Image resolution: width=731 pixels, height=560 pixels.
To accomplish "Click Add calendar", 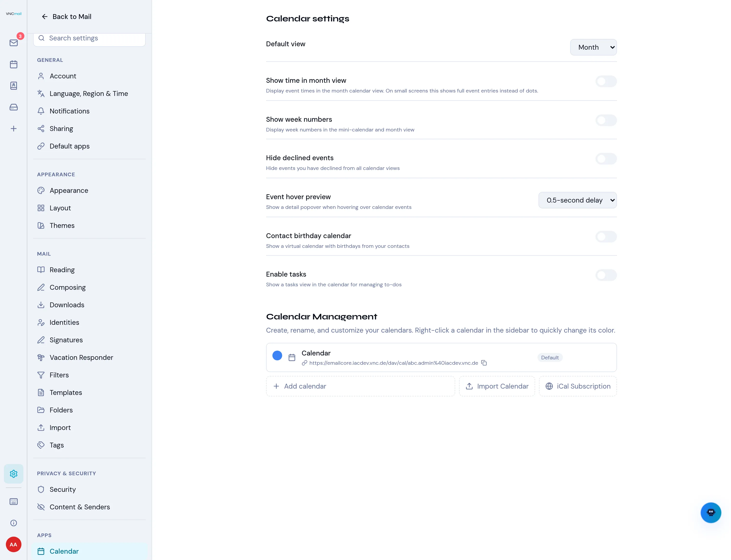I will click(360, 386).
